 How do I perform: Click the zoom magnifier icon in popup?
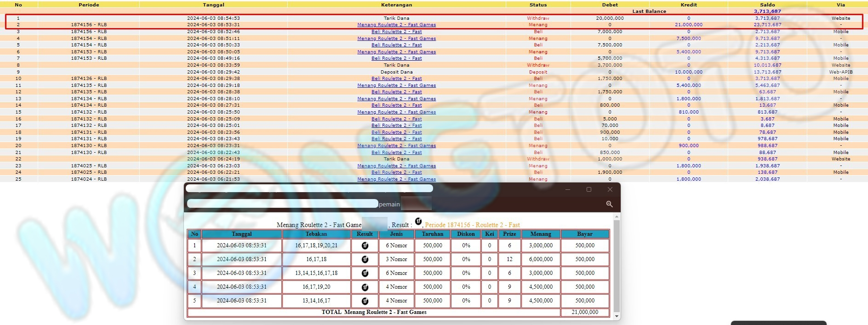tap(609, 204)
